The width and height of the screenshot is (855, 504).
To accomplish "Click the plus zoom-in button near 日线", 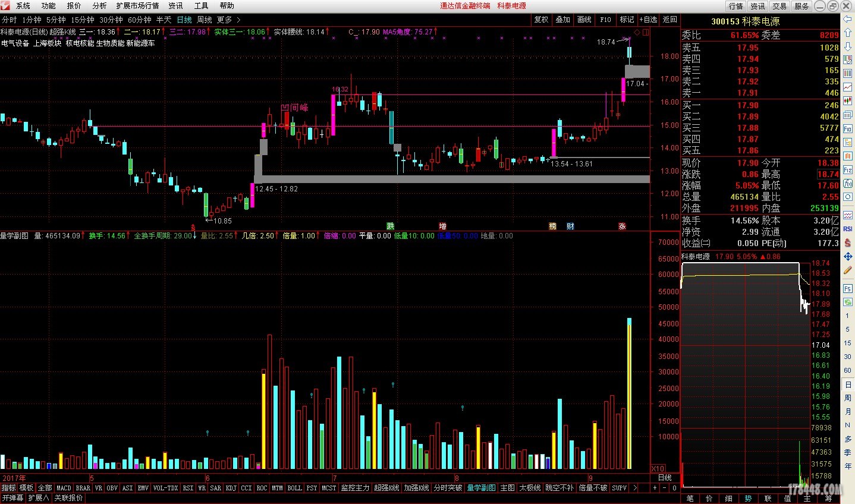I will [x=655, y=487].
